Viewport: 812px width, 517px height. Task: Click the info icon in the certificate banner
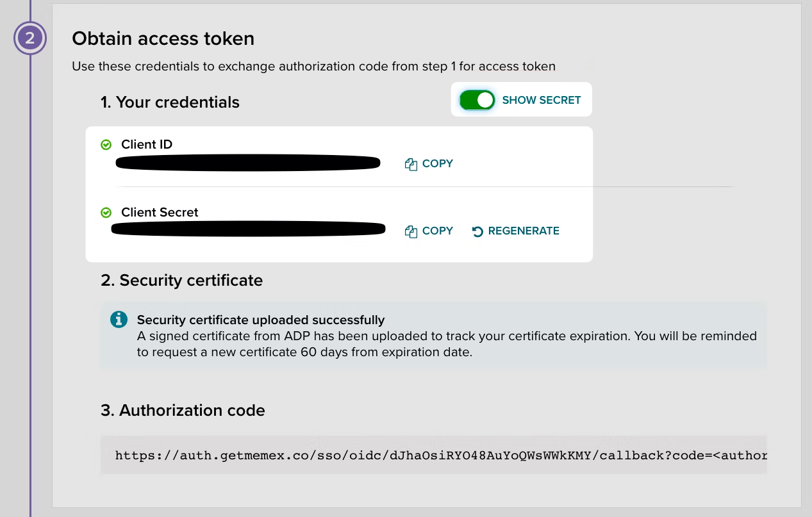coord(119,319)
